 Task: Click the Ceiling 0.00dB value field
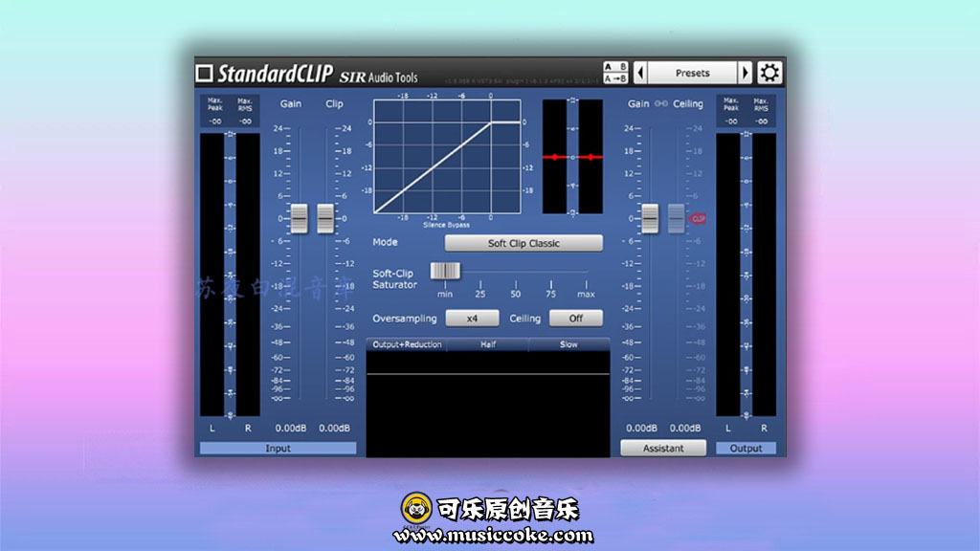[x=685, y=428]
